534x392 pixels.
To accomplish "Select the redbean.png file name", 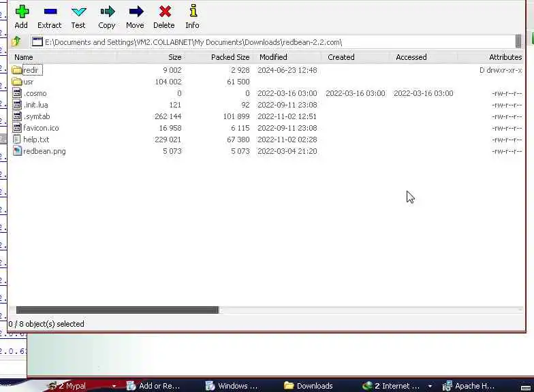I will pyautogui.click(x=45, y=151).
